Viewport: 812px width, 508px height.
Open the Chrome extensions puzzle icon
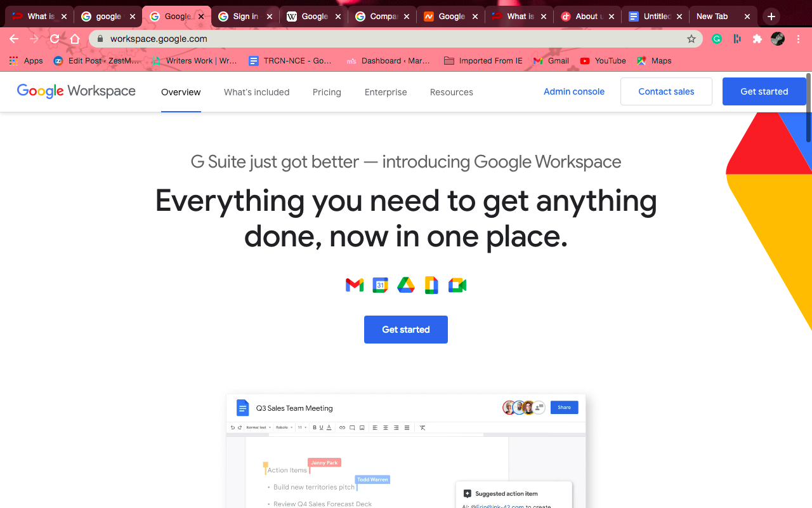point(757,39)
